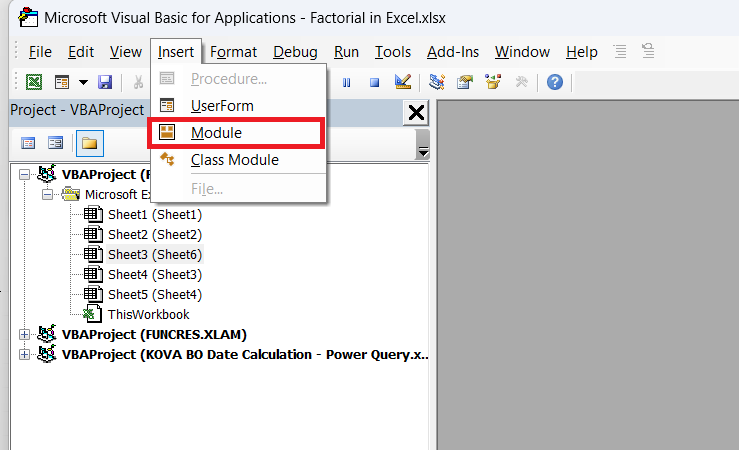Open Visual Basic Help question mark icon
Image resolution: width=739 pixels, height=450 pixels.
point(555,82)
